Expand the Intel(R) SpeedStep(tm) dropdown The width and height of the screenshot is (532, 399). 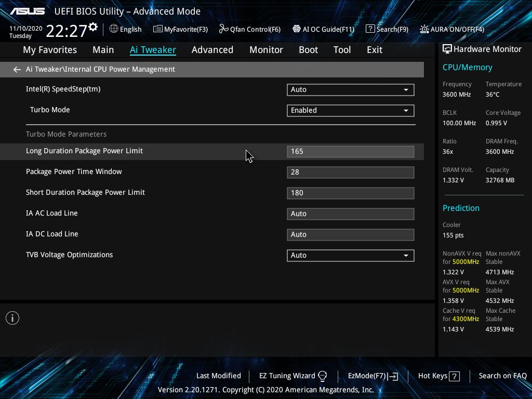pyautogui.click(x=351, y=90)
